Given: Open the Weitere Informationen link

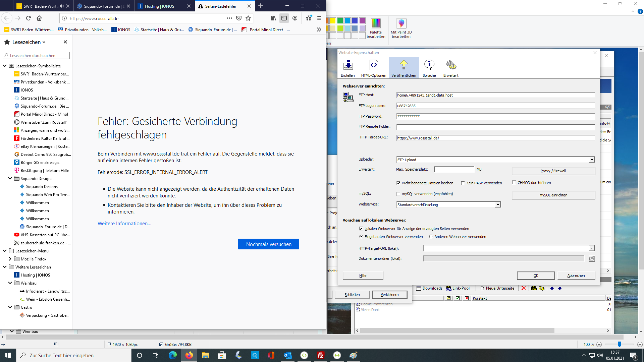Looking at the screenshot, I should (124, 224).
